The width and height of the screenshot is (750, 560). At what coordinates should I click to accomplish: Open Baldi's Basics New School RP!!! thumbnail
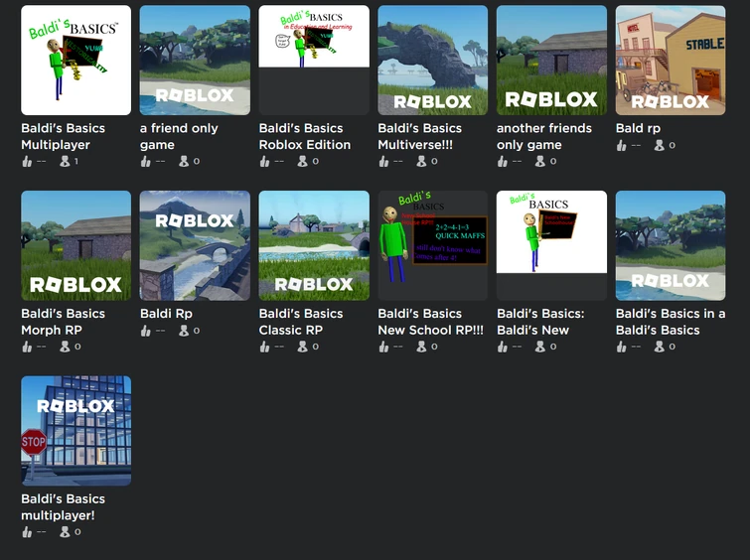[x=433, y=246]
